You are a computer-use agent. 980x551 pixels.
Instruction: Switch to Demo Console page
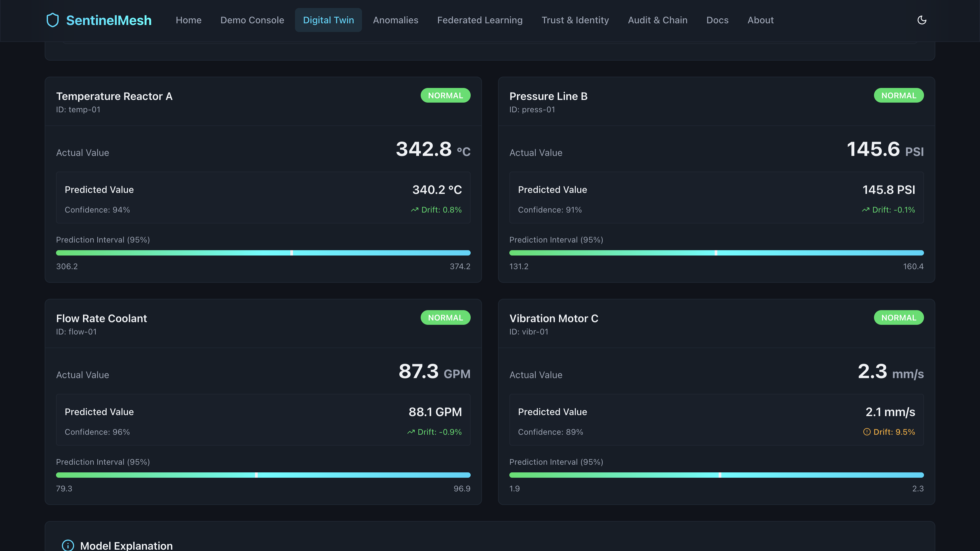(252, 20)
